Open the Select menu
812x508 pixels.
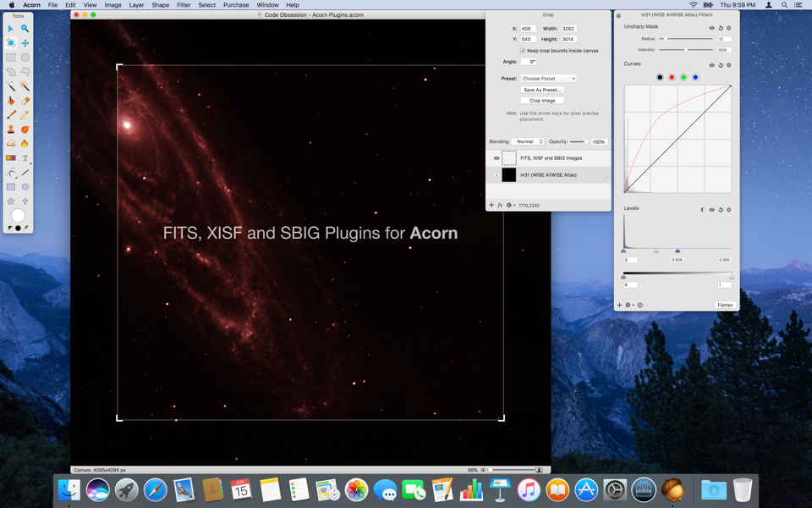[206, 5]
